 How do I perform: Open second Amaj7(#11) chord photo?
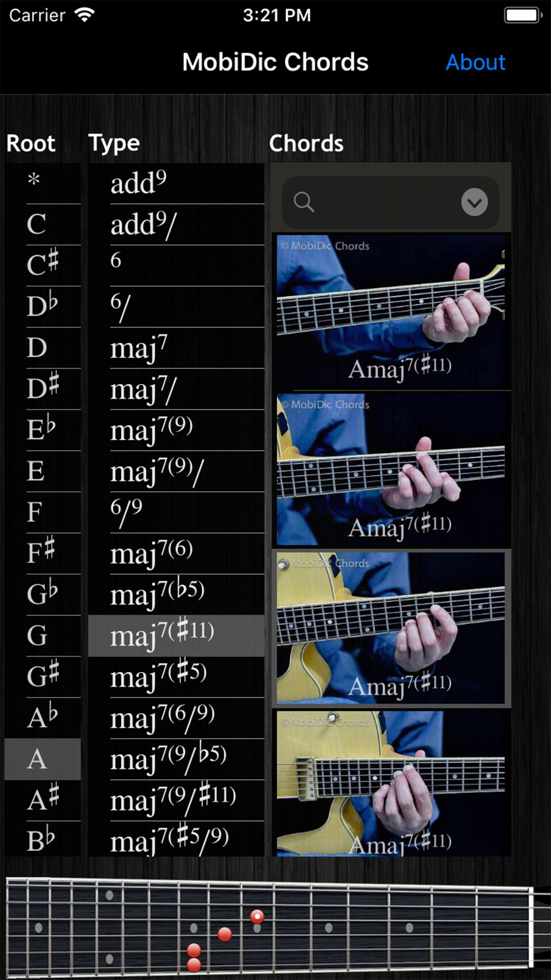[x=391, y=470]
